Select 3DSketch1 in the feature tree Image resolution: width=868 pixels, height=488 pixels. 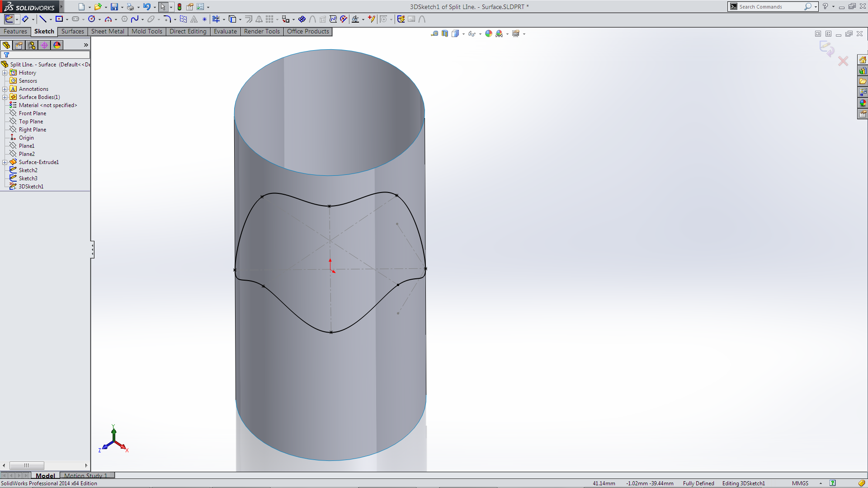(31, 186)
